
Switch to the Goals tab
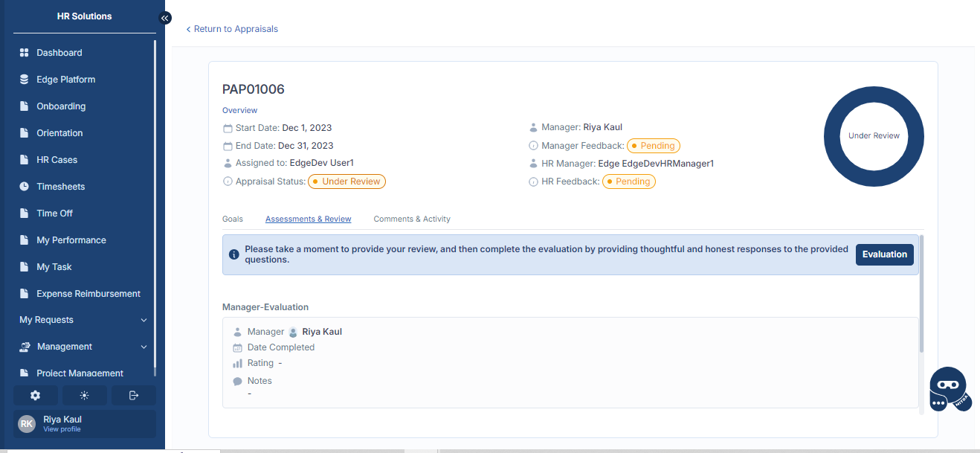[x=233, y=219]
